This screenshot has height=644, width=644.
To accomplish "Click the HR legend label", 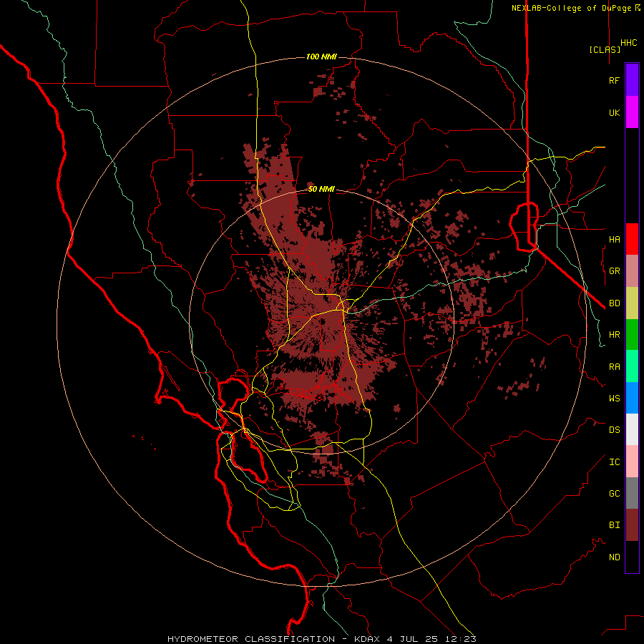I will pyautogui.click(x=614, y=335).
